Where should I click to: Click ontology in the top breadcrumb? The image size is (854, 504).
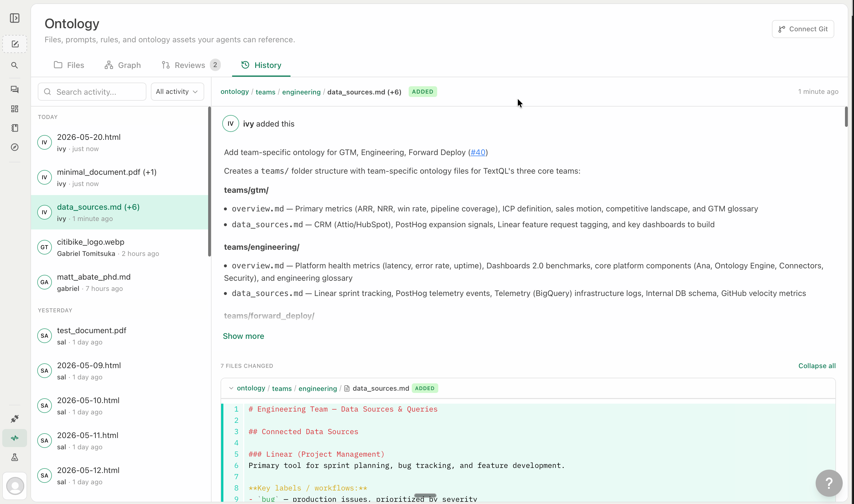[x=235, y=92]
